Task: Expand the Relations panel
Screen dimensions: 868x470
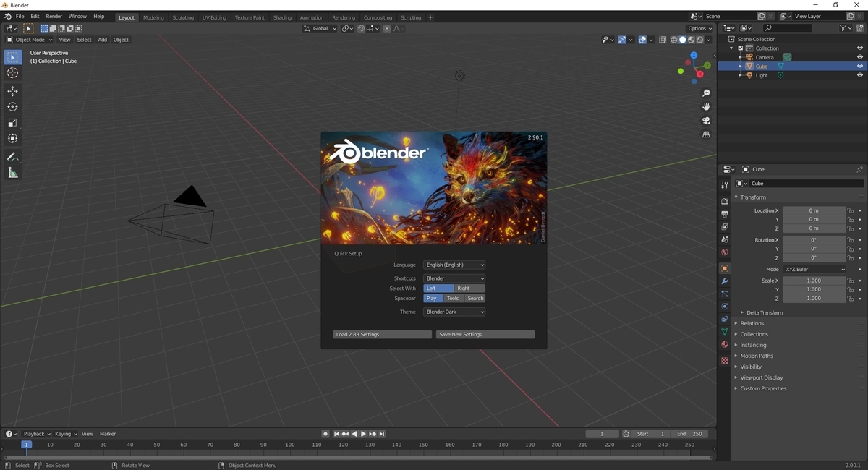Action: [x=752, y=323]
